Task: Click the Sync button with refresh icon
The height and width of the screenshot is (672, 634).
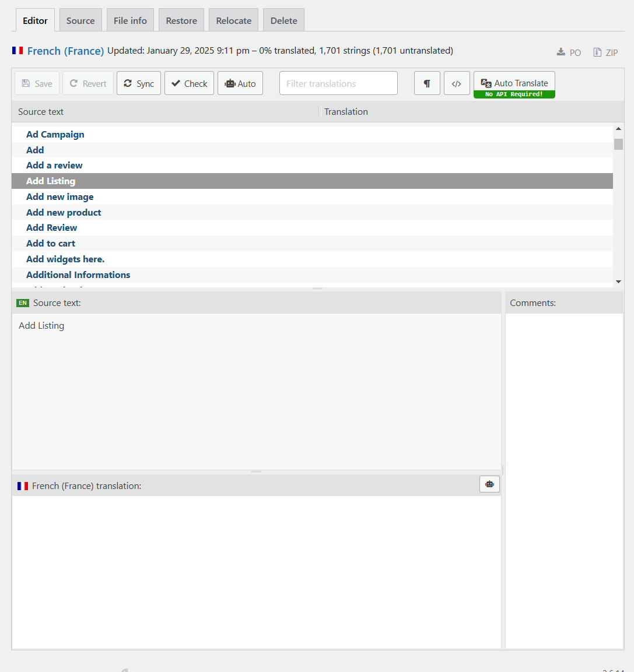Action: 139,83
